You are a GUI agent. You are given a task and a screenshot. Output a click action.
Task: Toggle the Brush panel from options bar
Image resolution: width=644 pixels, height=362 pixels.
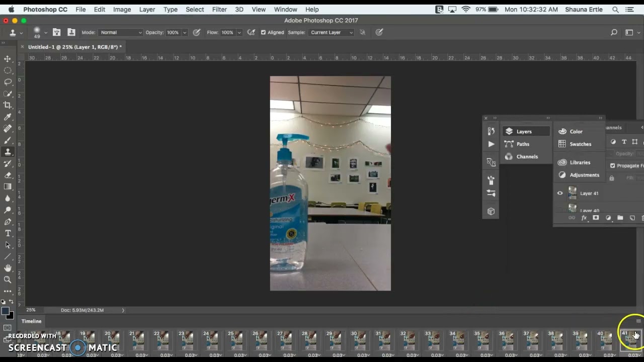57,32
